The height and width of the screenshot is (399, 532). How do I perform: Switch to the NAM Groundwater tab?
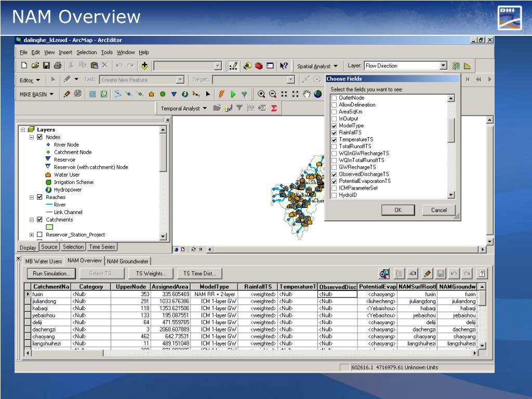tap(128, 261)
